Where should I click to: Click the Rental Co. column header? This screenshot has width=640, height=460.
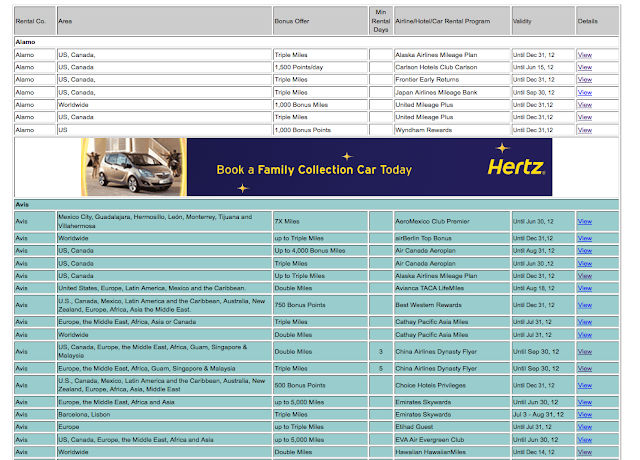click(35, 21)
